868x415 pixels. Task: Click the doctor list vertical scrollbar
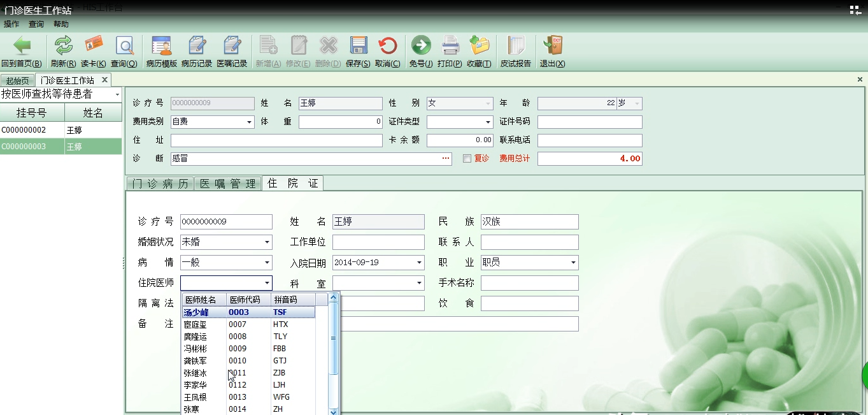pyautogui.click(x=334, y=339)
